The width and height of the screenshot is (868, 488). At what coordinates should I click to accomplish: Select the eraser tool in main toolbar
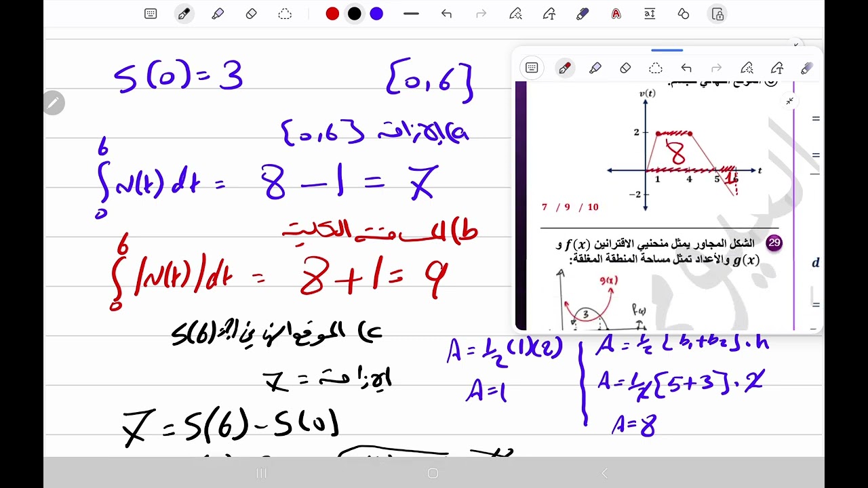tap(252, 14)
